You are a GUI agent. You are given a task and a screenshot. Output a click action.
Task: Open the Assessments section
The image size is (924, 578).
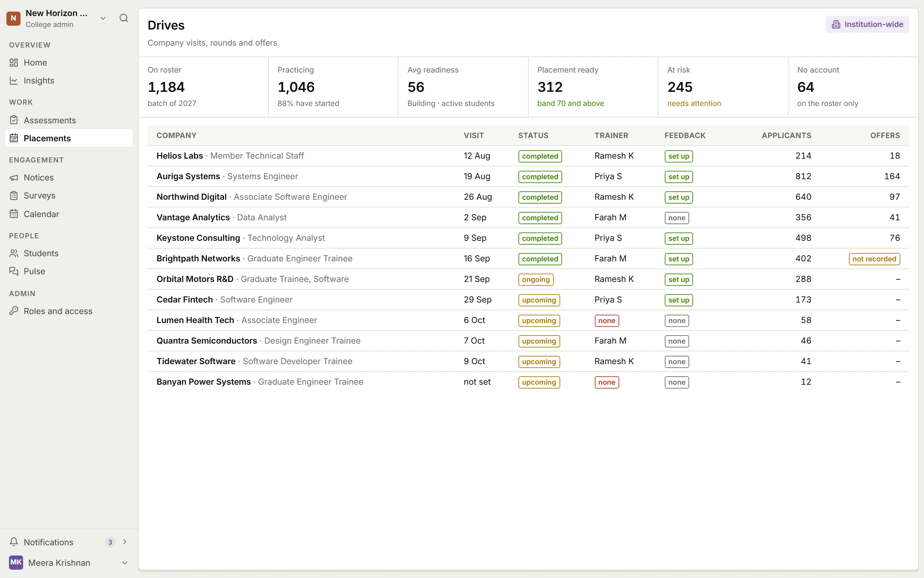(69, 120)
